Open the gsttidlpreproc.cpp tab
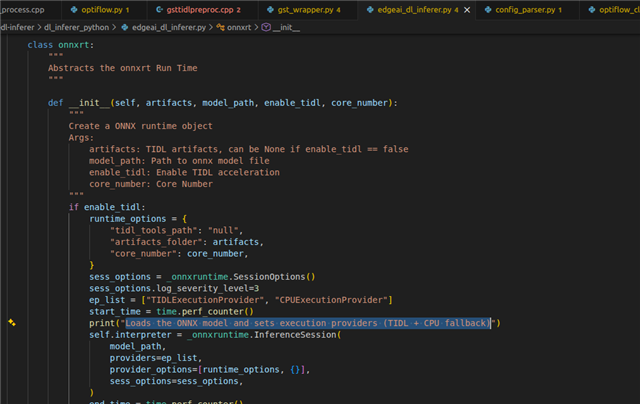Screen dimensions: 640x404 point(203,9)
